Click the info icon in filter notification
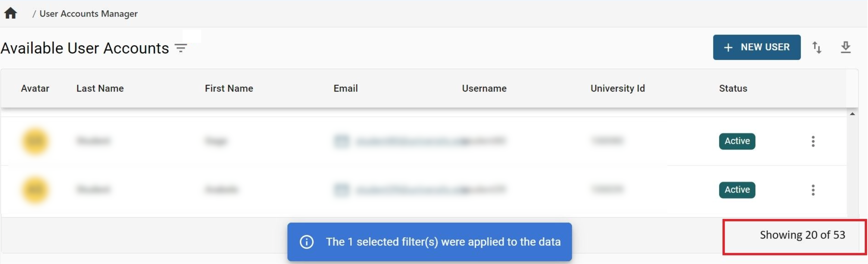868x264 pixels. (x=307, y=242)
